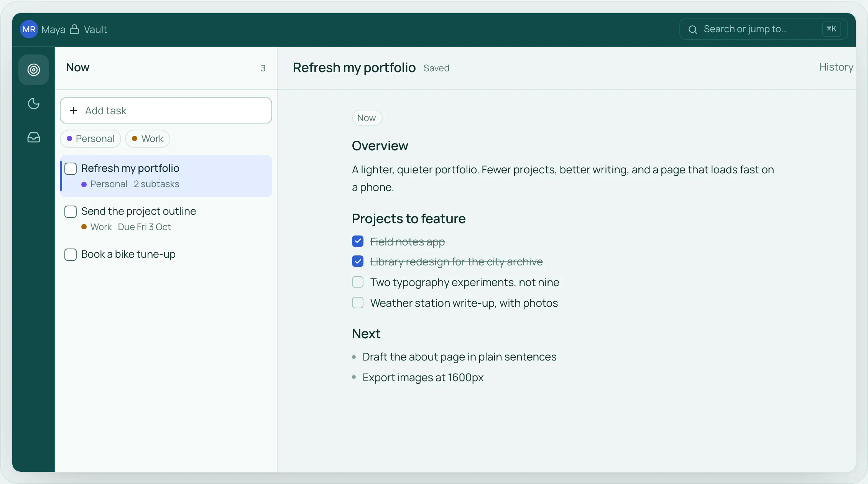Click the search magnifier icon

coord(693,30)
